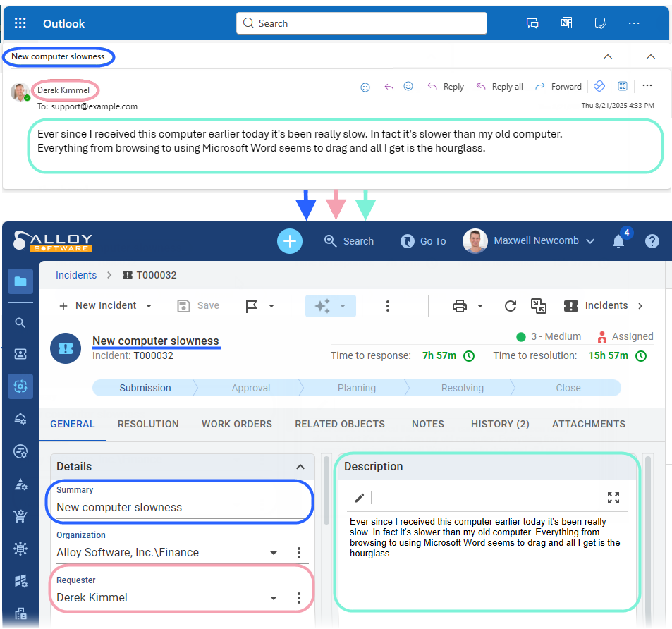Screen dimensions: 672x629
Task: Collapse the Details panel chevron
Action: (300, 466)
